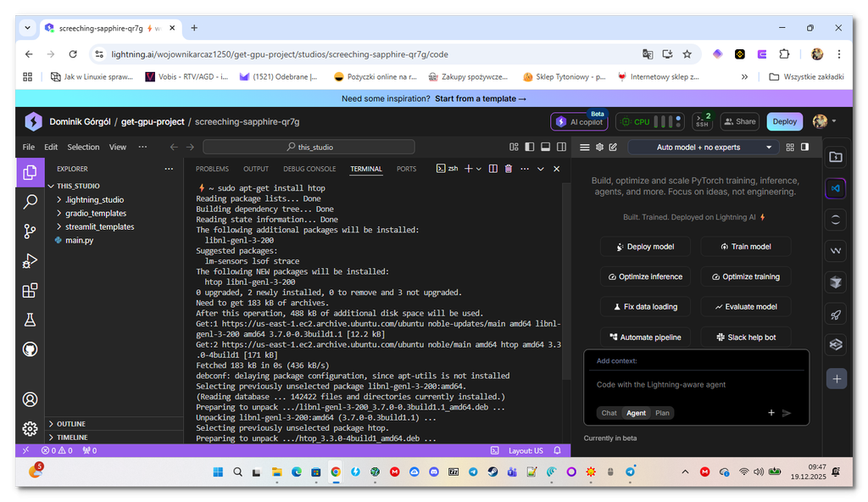This screenshot has height=502, width=868.
Task: Open terminal panel more actions menu
Action: point(524,169)
